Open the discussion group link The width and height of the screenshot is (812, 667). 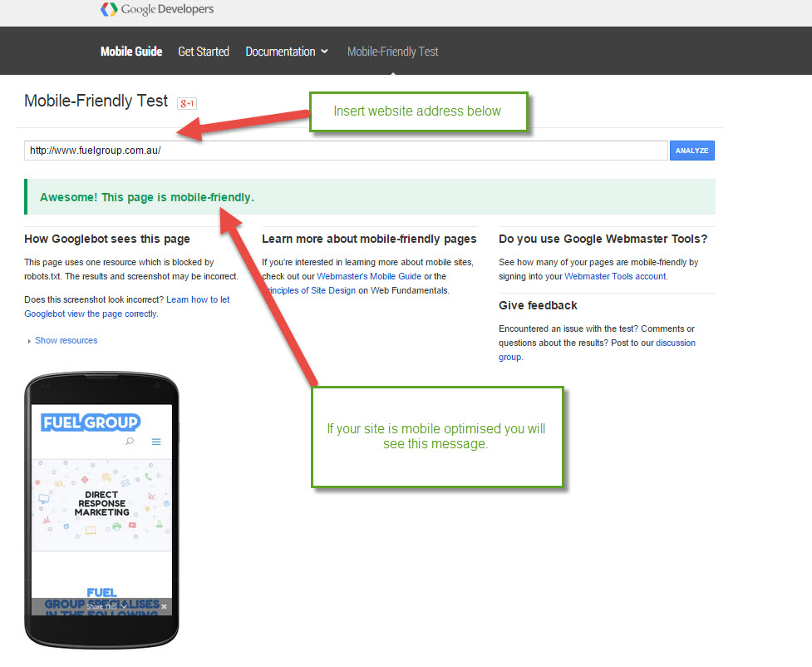(x=597, y=350)
